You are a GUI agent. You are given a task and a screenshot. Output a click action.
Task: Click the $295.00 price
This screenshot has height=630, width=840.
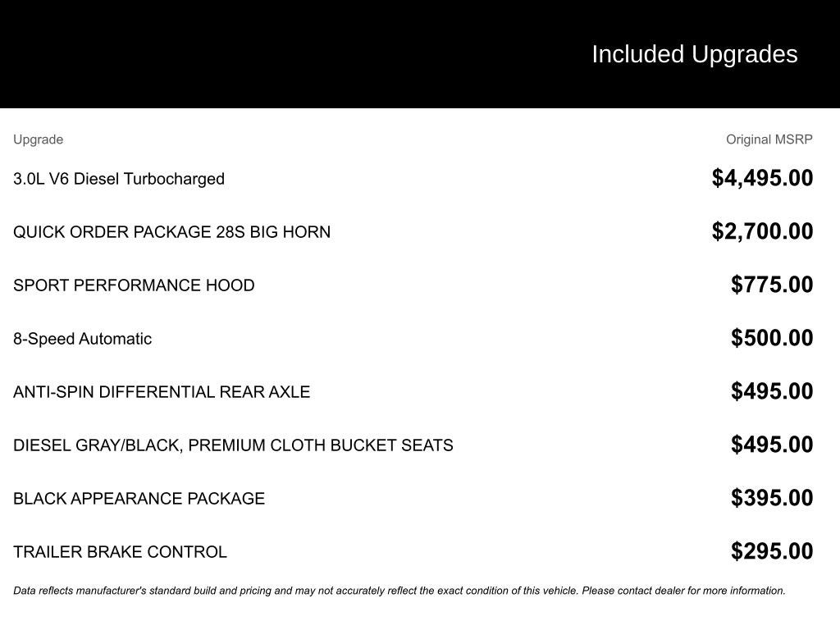772,551
